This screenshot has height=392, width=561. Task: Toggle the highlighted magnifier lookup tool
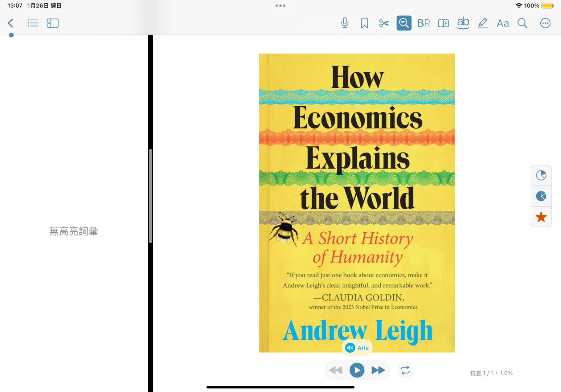point(404,23)
